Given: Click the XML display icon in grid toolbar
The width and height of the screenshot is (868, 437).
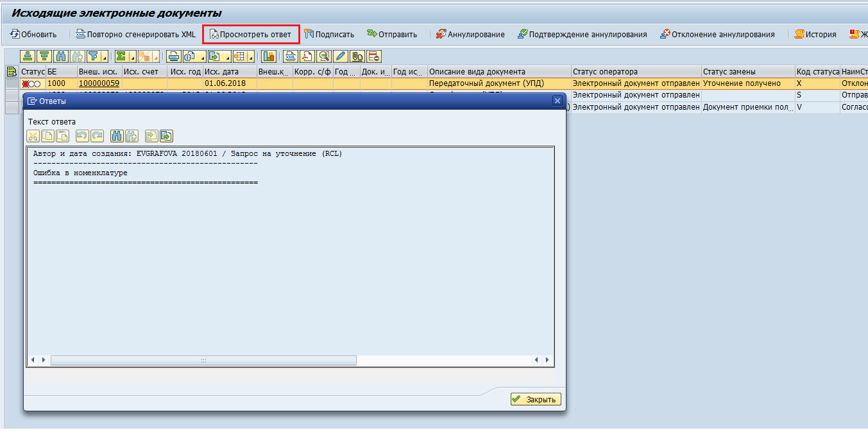Looking at the screenshot, I should click(x=291, y=56).
